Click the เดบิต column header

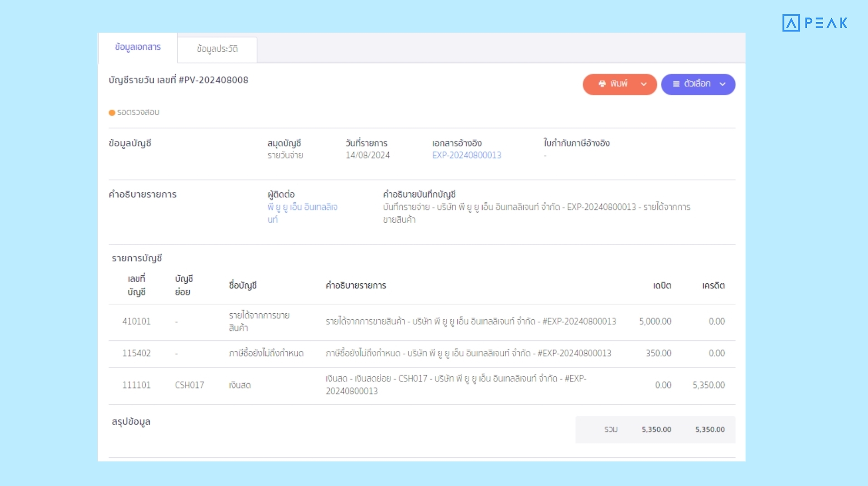click(x=662, y=286)
